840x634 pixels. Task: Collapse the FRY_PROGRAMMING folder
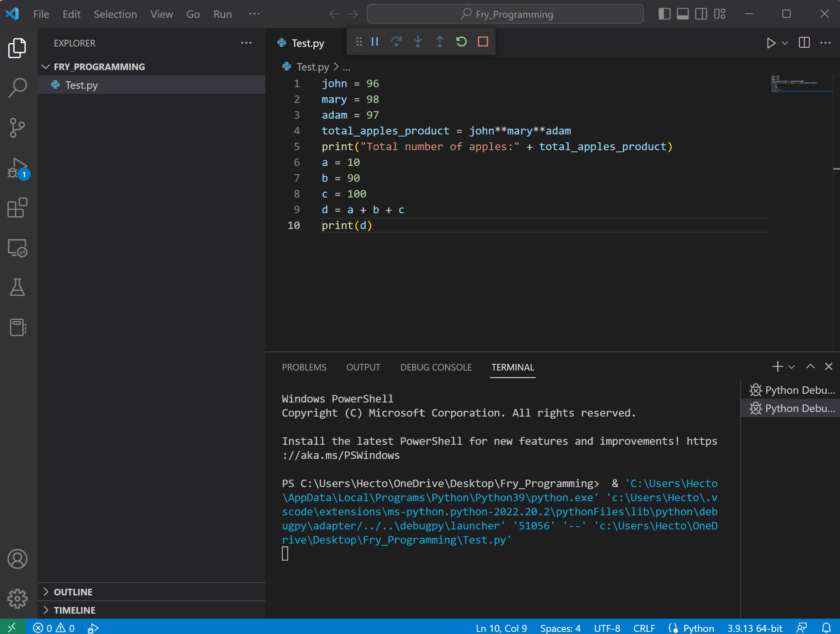tap(99, 67)
